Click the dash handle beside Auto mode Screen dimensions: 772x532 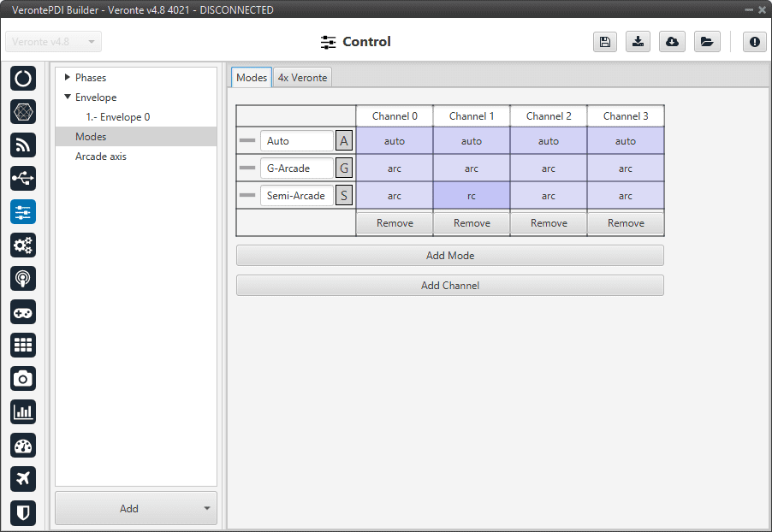click(247, 141)
